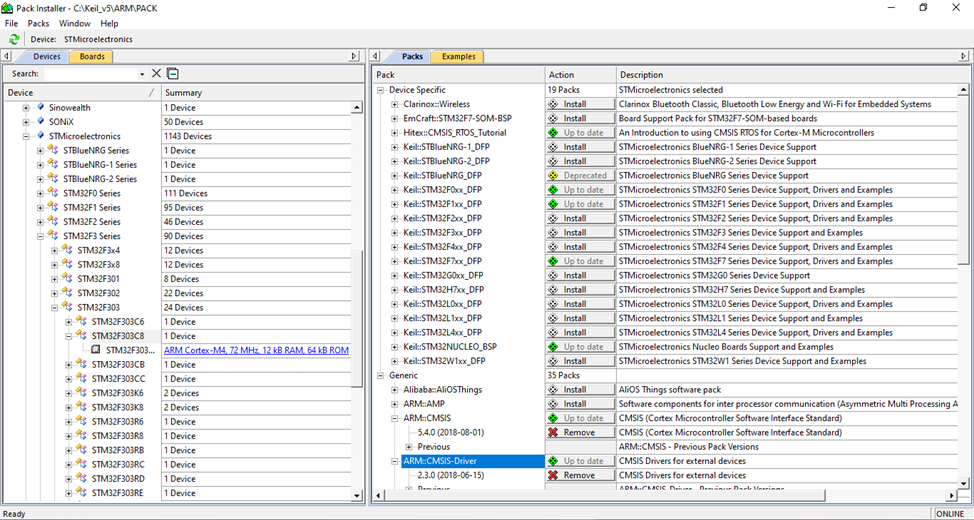
Task: Expand the Sinowealth vendor node
Action: 27,107
